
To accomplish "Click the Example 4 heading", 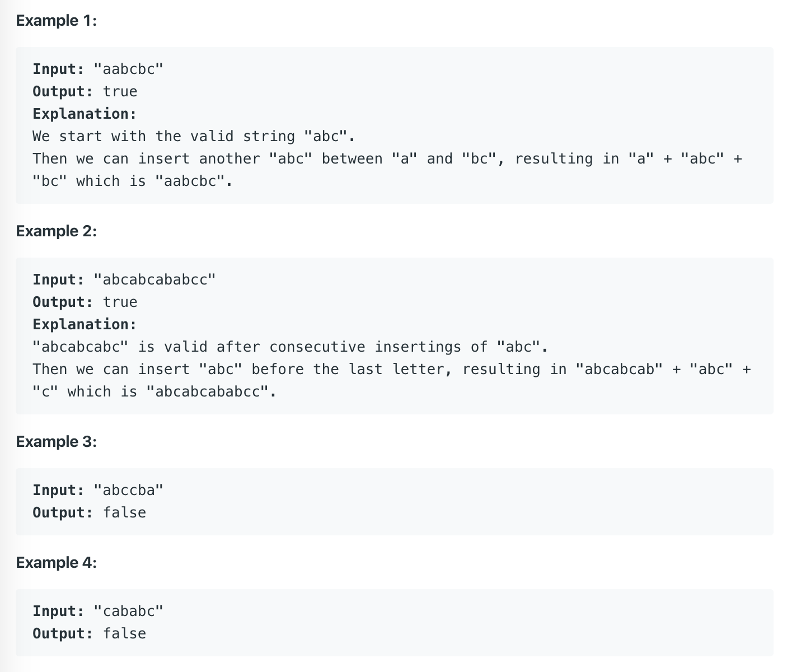I will (x=56, y=563).
